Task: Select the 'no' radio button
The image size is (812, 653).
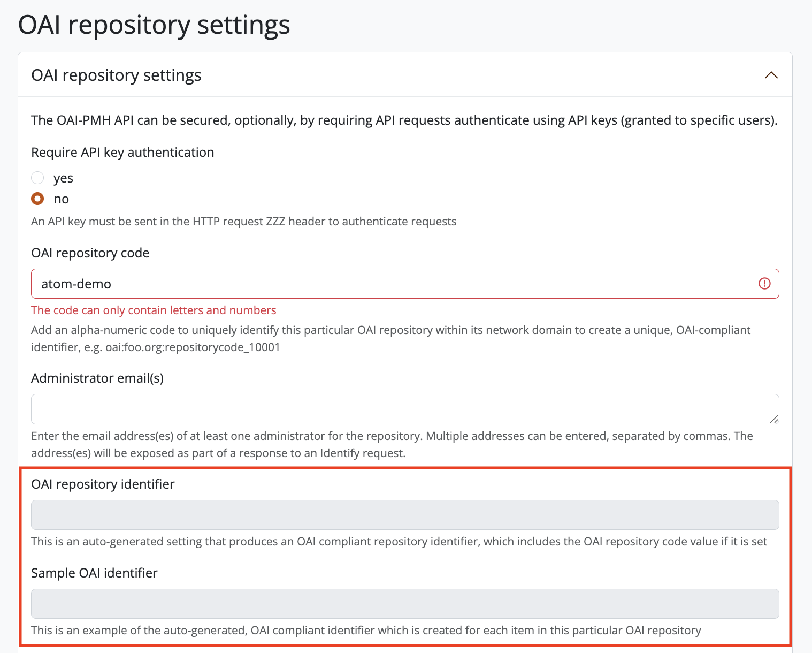Action: [x=37, y=199]
